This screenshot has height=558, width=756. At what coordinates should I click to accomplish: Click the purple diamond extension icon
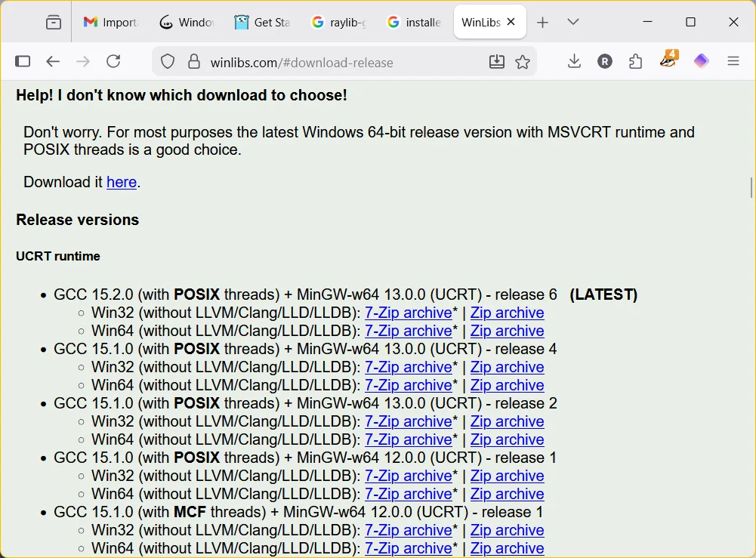(x=701, y=60)
